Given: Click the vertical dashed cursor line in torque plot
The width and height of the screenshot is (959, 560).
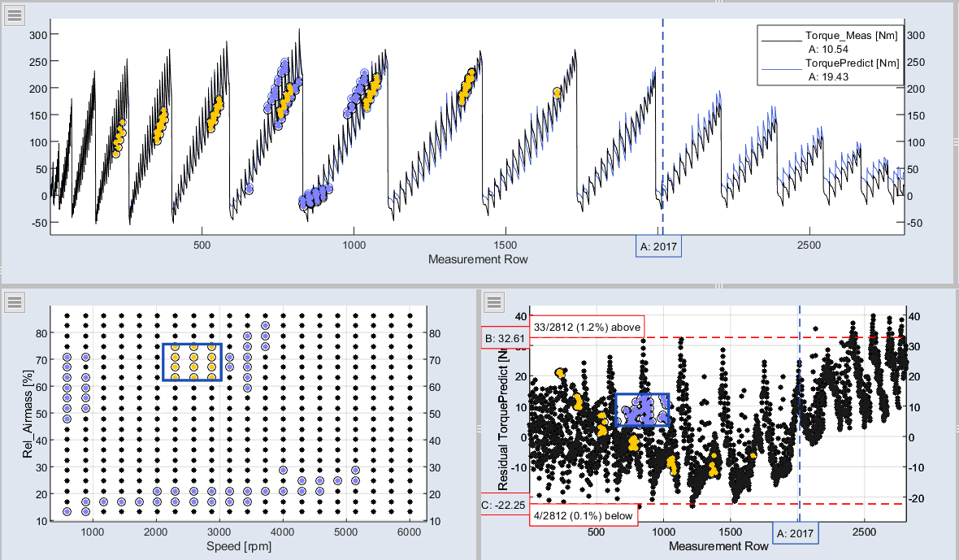Looking at the screenshot, I should [663, 122].
